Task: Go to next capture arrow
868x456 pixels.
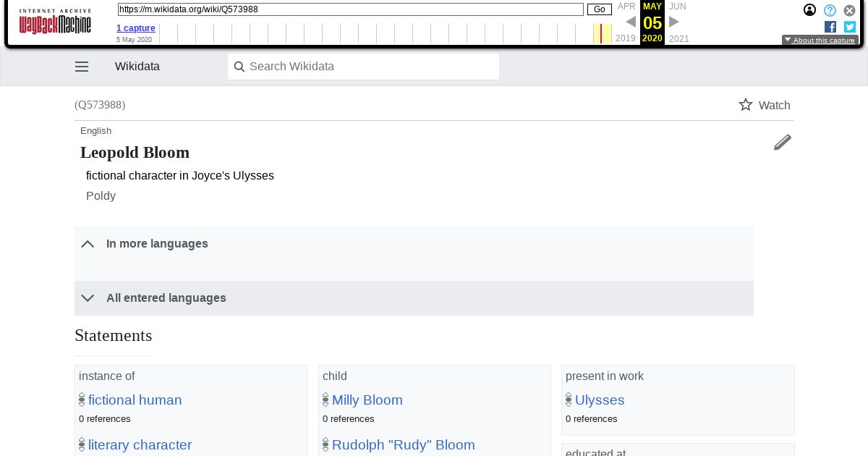Action: point(674,22)
